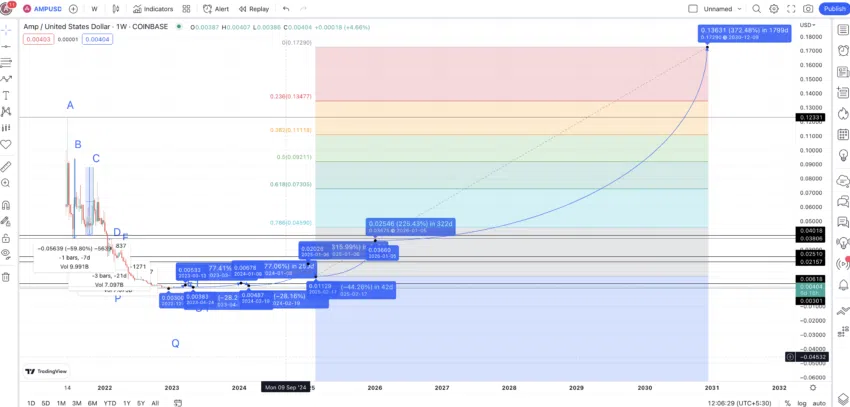Create an Alert
The image size is (850, 407).
(216, 9)
